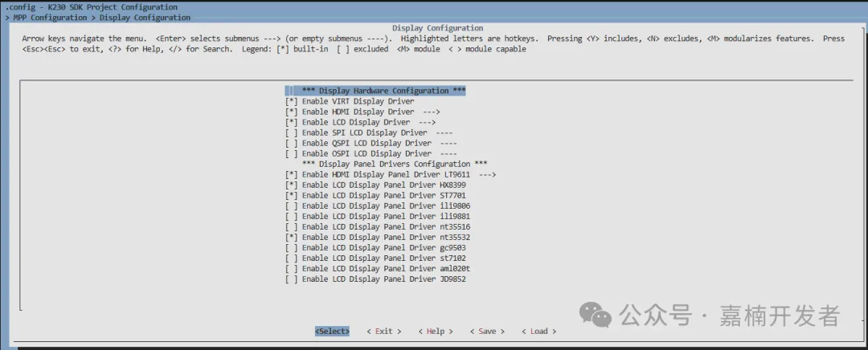Enable OSPI LCD Display Driver checkbox
The width and height of the screenshot is (868, 350).
point(292,154)
